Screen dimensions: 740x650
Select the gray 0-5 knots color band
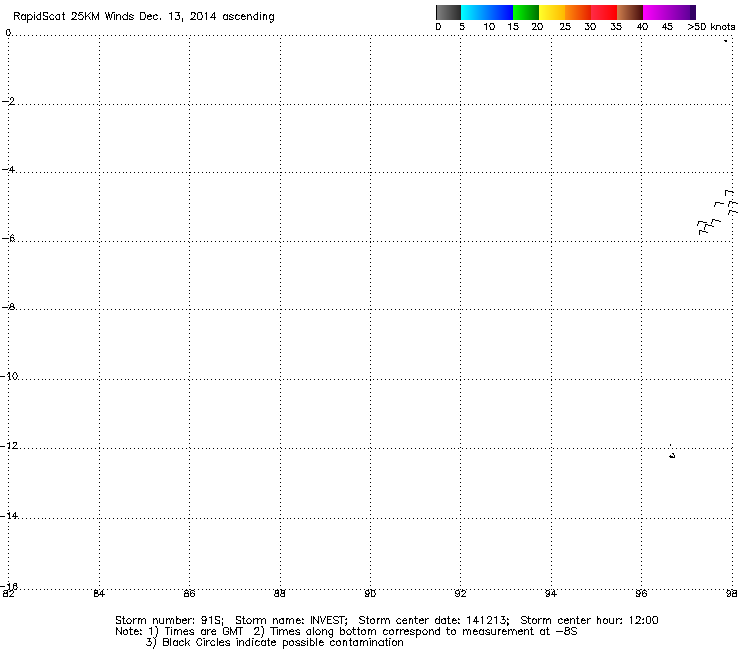click(x=448, y=12)
